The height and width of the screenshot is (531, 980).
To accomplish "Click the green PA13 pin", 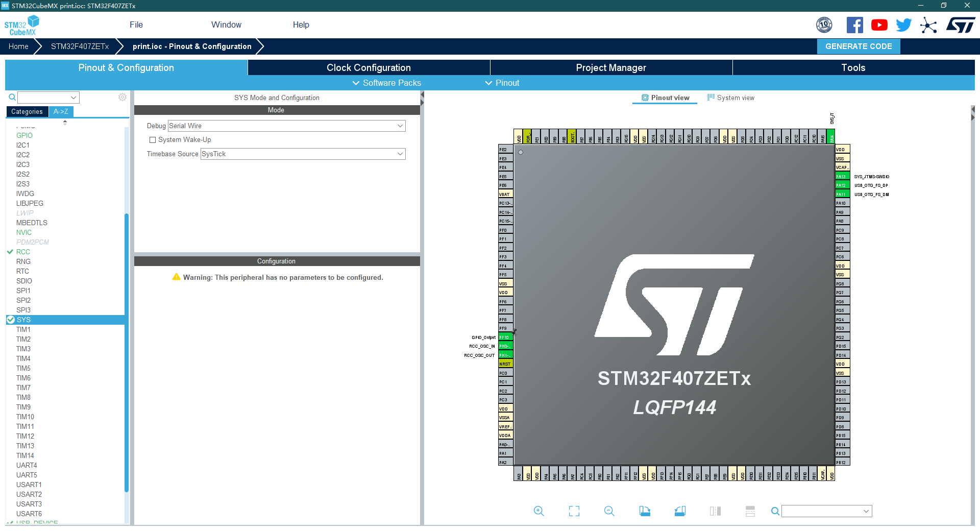I will pyautogui.click(x=842, y=176).
